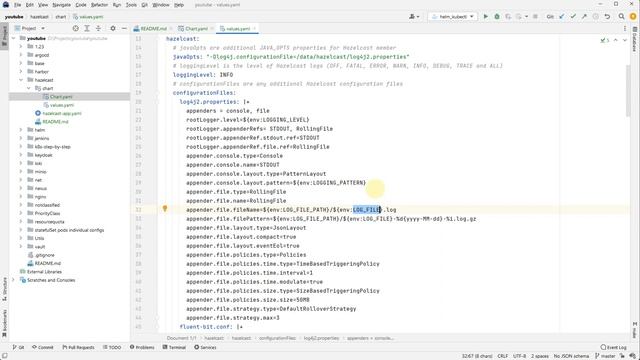
Task: Open editor tabs more options menu
Action: (624, 29)
